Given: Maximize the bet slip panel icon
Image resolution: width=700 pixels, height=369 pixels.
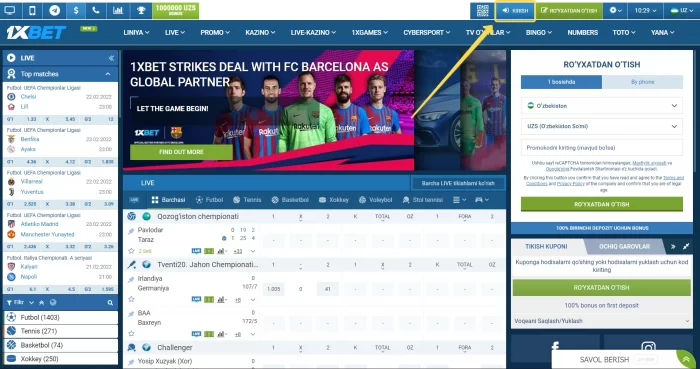Looking at the screenshot, I should (x=686, y=246).
